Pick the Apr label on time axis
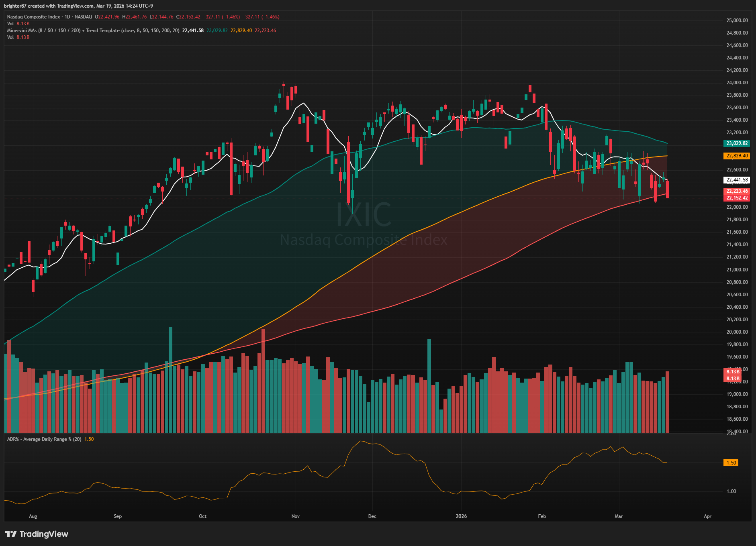The width and height of the screenshot is (756, 546). [707, 516]
